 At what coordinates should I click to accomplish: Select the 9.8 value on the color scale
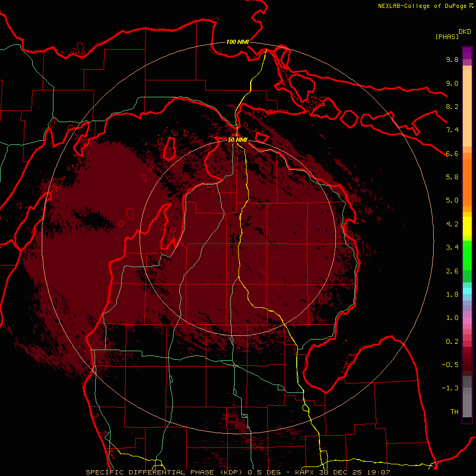pos(452,59)
